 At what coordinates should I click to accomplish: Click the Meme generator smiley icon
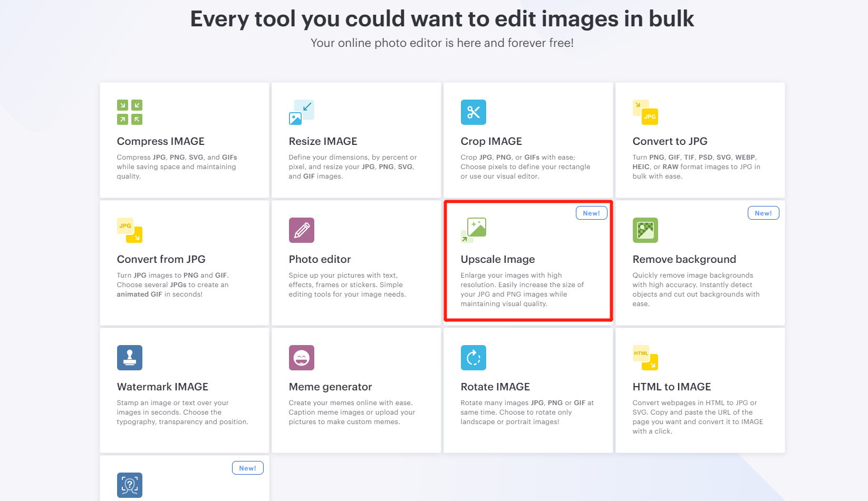coord(301,358)
